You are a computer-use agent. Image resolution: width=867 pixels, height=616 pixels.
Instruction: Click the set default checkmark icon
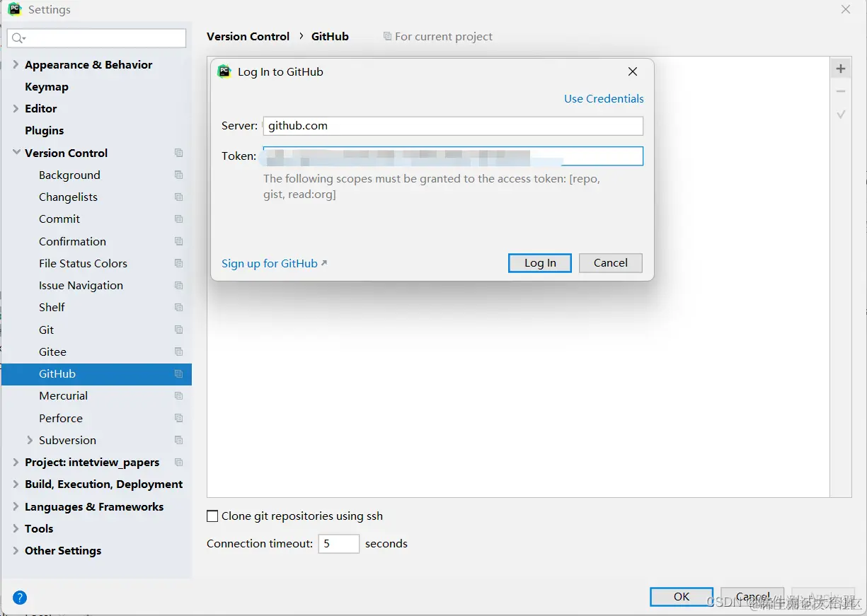click(841, 114)
